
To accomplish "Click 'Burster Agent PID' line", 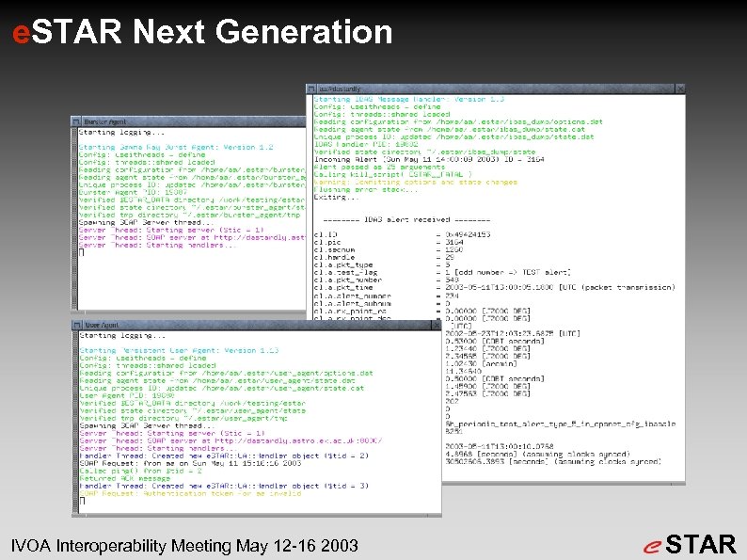I will 133,193.
